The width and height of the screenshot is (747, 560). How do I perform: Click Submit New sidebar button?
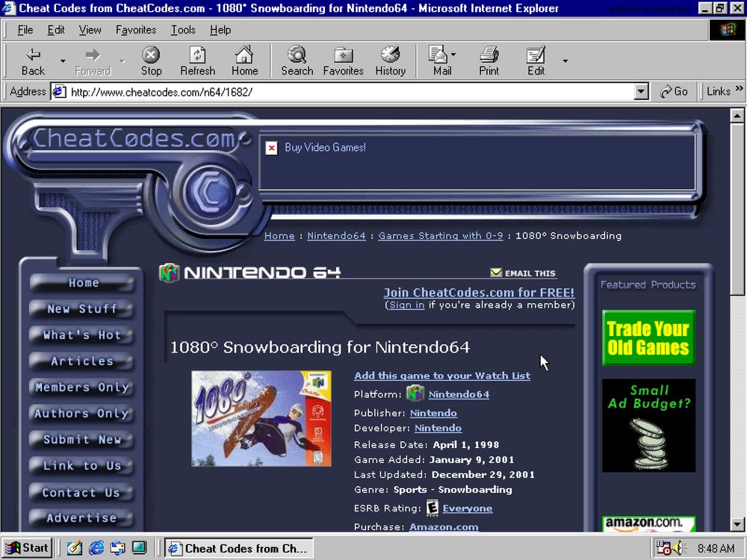82,440
